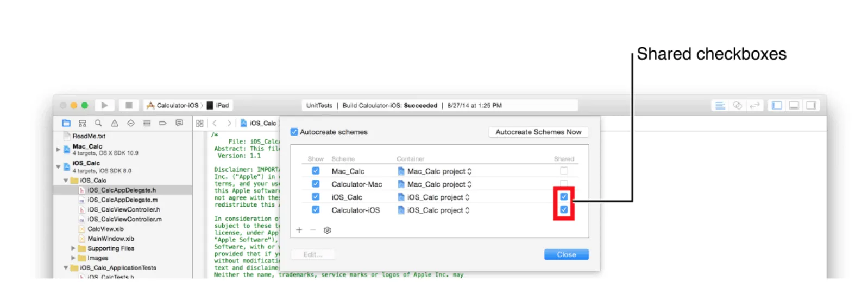The height and width of the screenshot is (282, 868).
Task: Collapse the iOS_Calc project disclosure triangle
Action: click(58, 166)
